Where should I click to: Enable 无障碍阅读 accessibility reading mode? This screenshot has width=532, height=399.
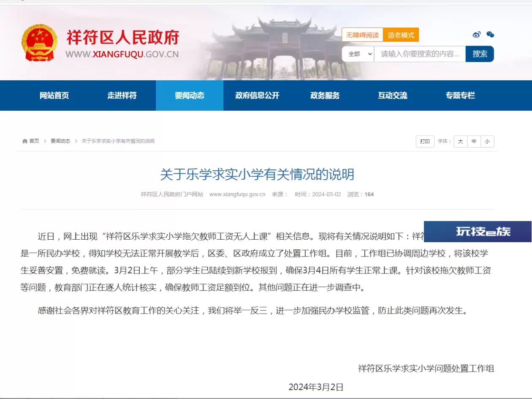point(362,35)
